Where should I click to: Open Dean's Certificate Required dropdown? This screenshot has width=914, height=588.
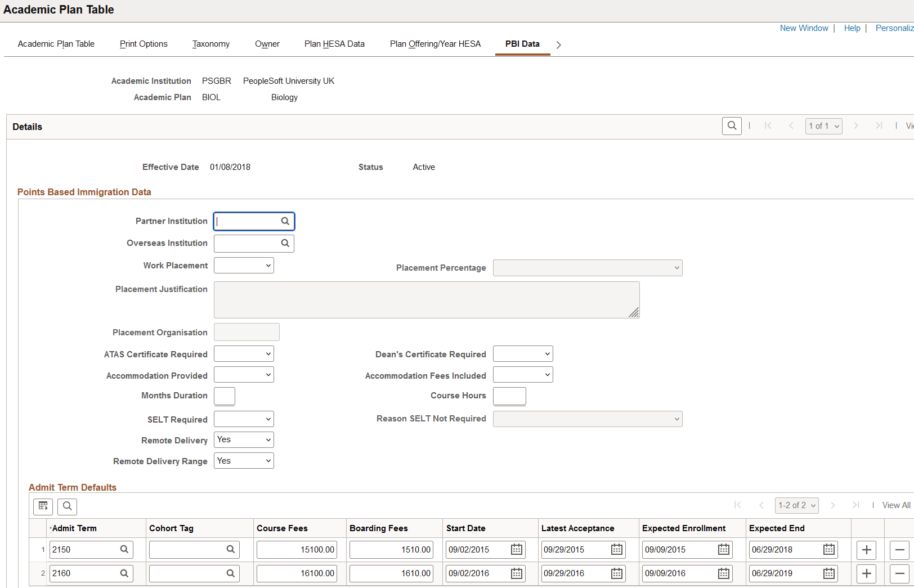523,354
